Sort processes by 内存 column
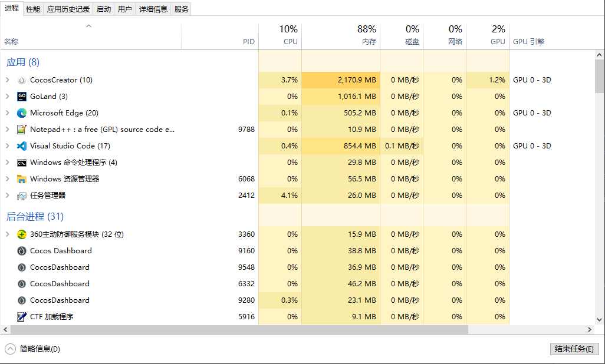Image resolution: width=605 pixels, height=364 pixels. (341, 37)
